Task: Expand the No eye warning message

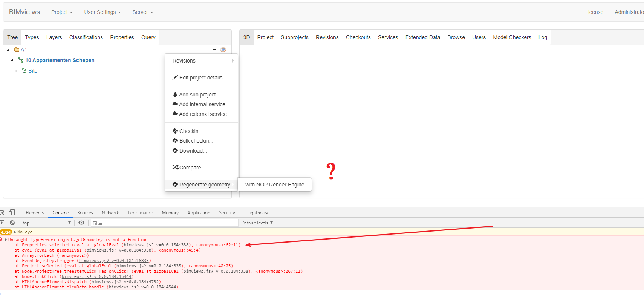Action: [x=15, y=232]
